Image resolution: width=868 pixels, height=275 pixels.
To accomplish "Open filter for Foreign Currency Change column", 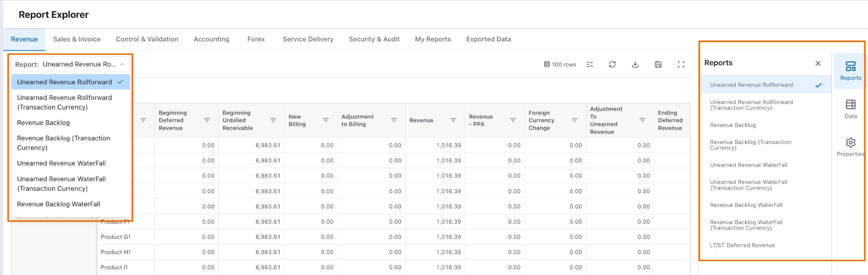I will [574, 120].
